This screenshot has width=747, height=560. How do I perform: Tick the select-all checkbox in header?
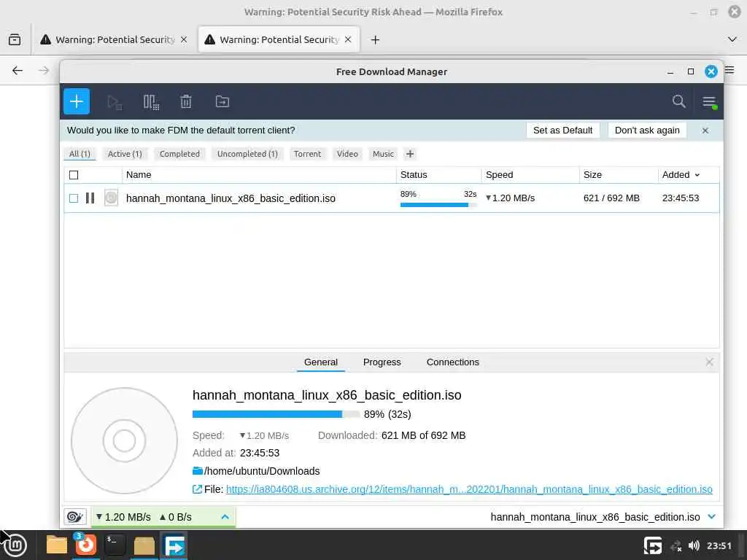[74, 175]
